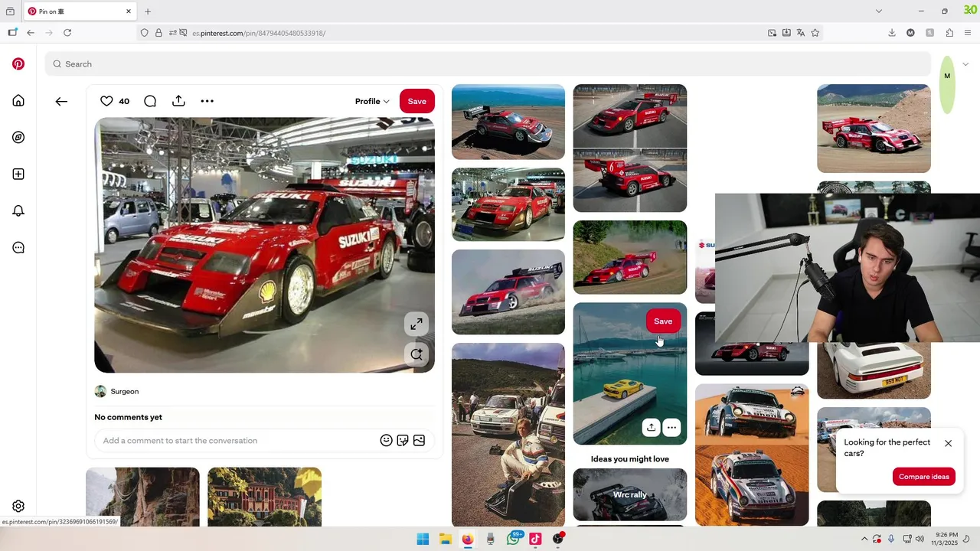Viewport: 980px width, 551px height.
Task: Share the yellow car marina pin
Action: coord(651,428)
